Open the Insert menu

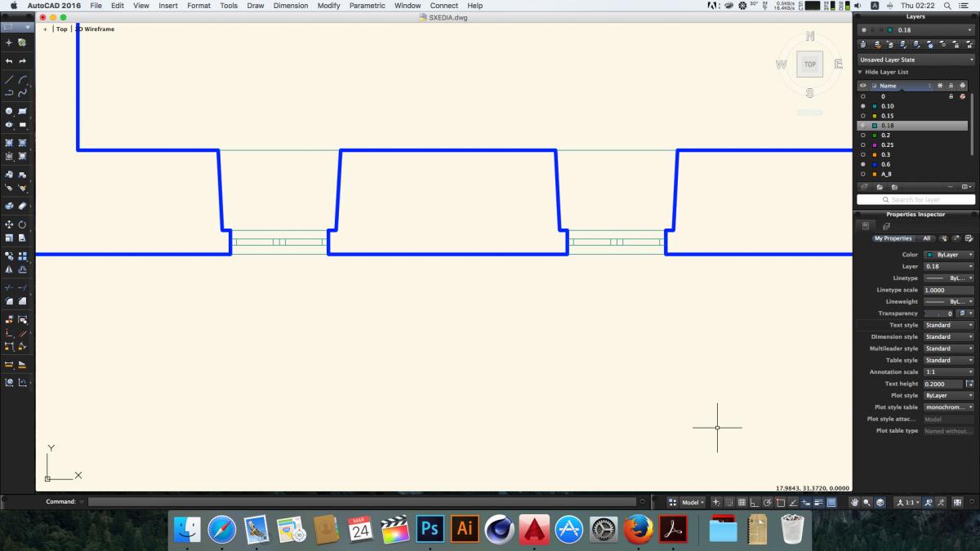168,6
